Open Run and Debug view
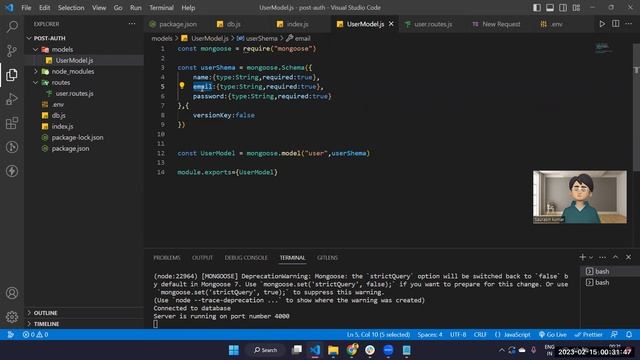This screenshot has width=640, height=360. [12, 99]
